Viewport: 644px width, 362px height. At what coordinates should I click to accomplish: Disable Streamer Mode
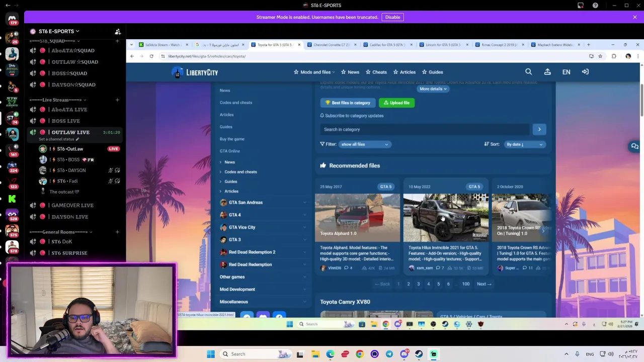click(x=392, y=17)
